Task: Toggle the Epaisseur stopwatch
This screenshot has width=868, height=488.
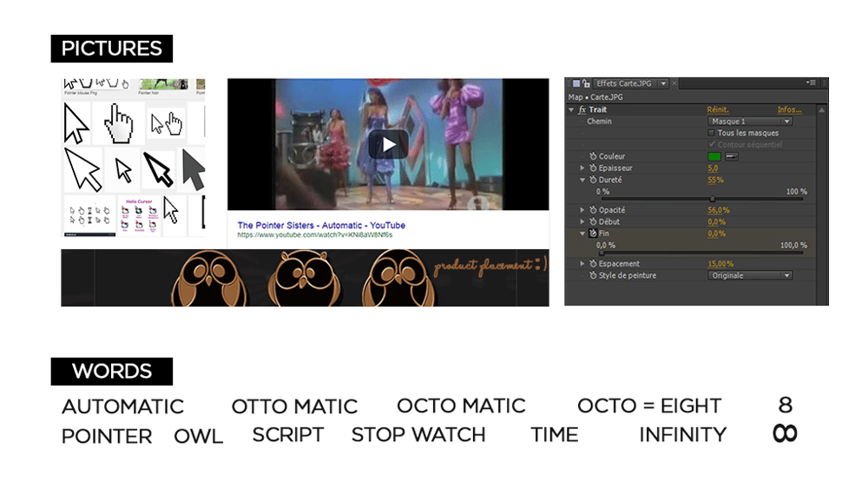Action: [593, 168]
